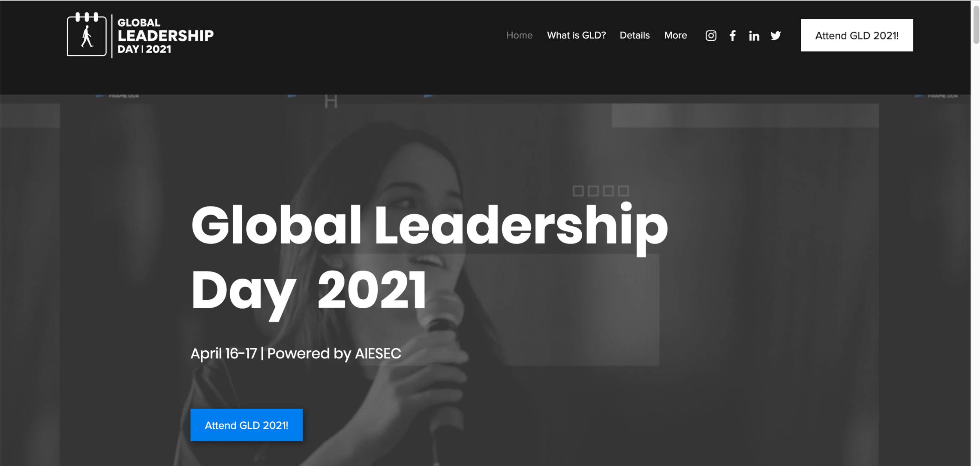Select the Details navigation item
980x466 pixels.
click(634, 35)
